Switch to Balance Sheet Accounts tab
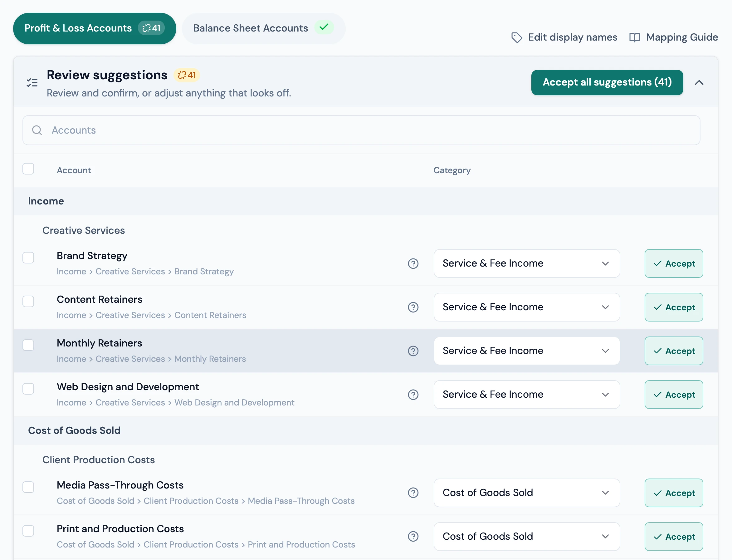Image resolution: width=732 pixels, height=560 pixels. coord(263,28)
